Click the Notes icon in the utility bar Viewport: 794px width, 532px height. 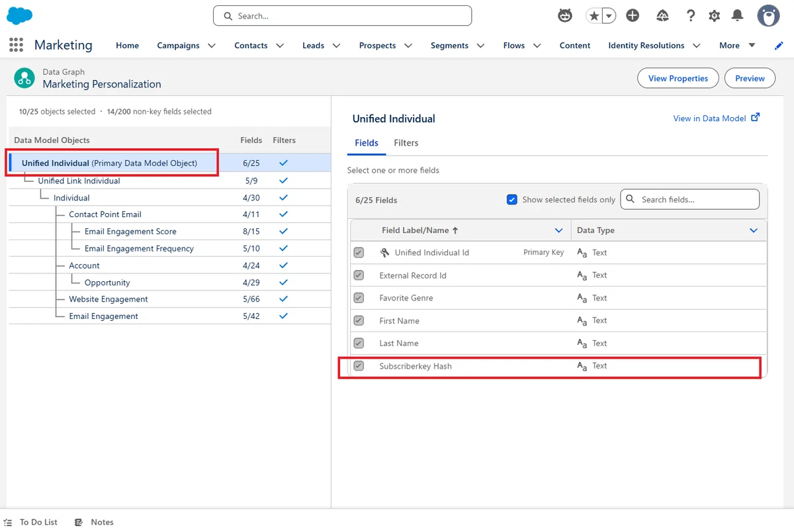(x=79, y=522)
